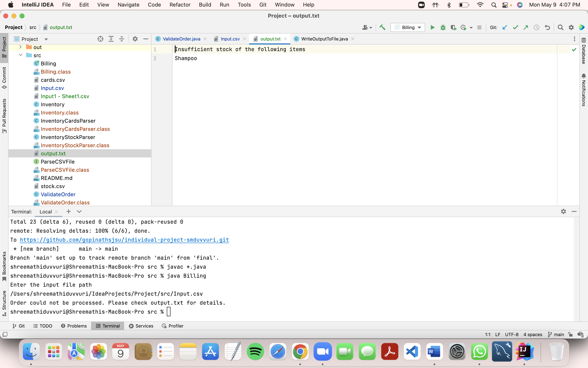Run with coverage shield icon
Screen dimensions: 588x368
[x=453, y=28]
